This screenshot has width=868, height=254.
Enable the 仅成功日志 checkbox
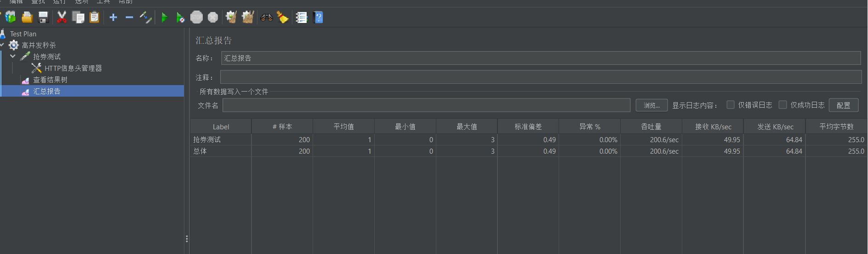point(783,105)
